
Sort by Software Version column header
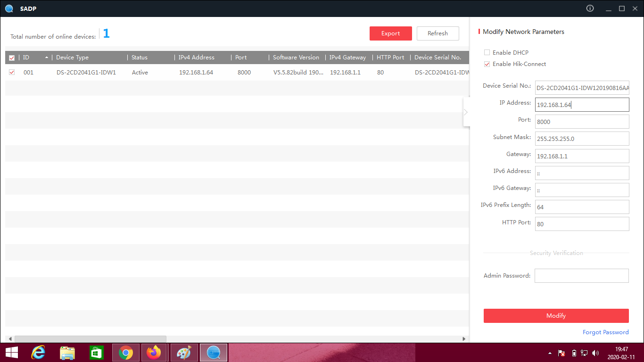tap(297, 58)
